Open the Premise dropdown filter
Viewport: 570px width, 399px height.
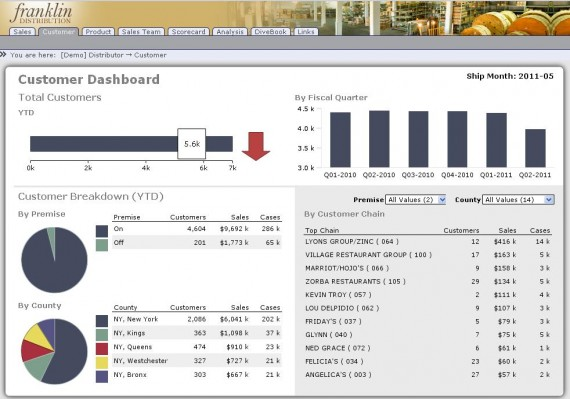tap(416, 200)
